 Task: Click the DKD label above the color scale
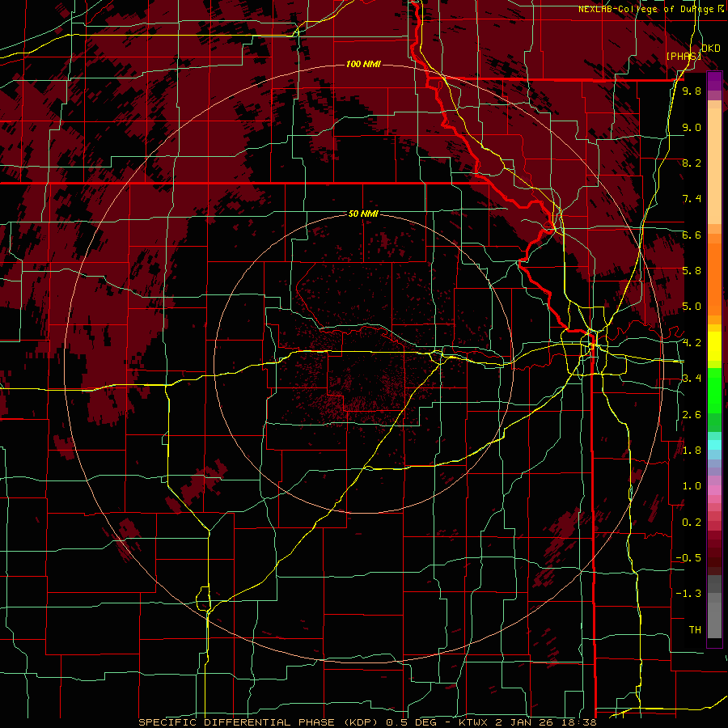point(711,48)
